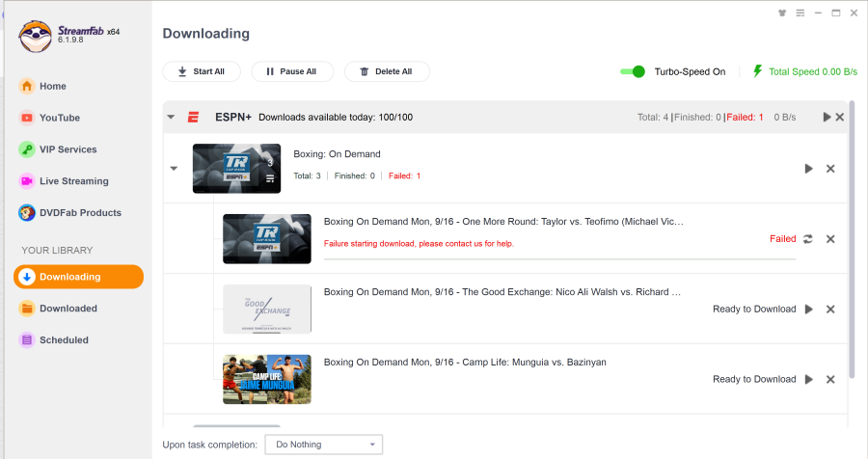The width and height of the screenshot is (868, 459).
Task: Click the skin/theme shirt icon
Action: 782,13
